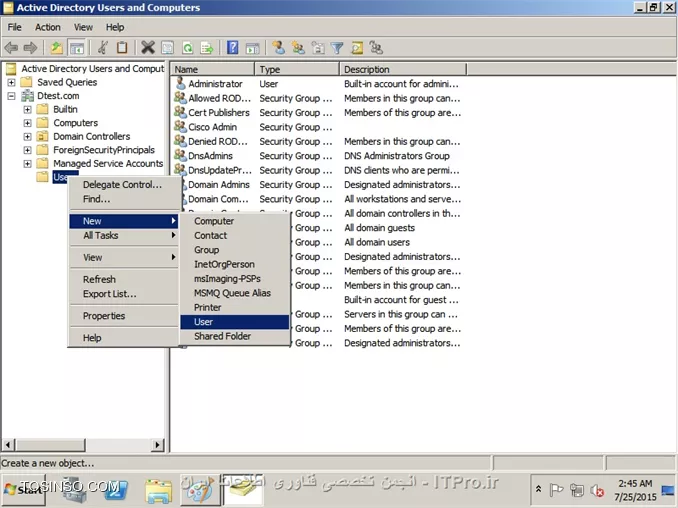
Task: Go up one level using folder icon
Action: [x=57, y=48]
